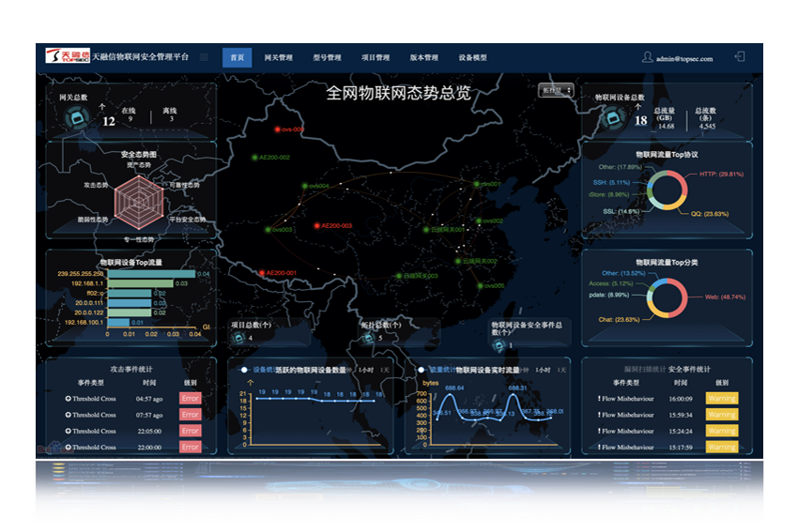Image resolution: width=798 pixels, height=532 pixels.
Task: Switch to the 安全事件统计 tab
Action: 690,370
